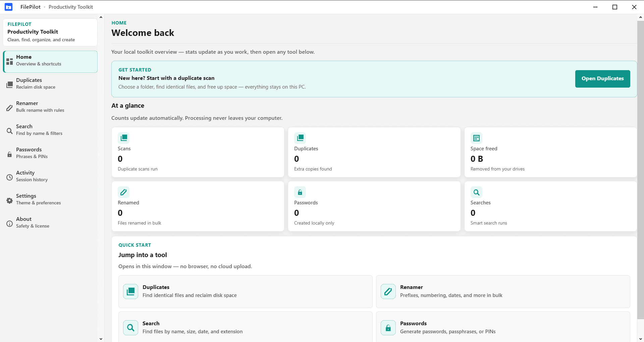Viewport: 644px width, 342px height.
Task: Click the Search quick start tile icon
Action: click(x=131, y=328)
